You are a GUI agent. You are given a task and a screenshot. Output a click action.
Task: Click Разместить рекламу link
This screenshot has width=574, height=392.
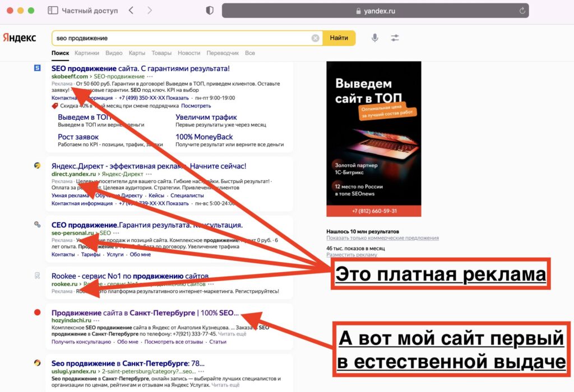352,254
